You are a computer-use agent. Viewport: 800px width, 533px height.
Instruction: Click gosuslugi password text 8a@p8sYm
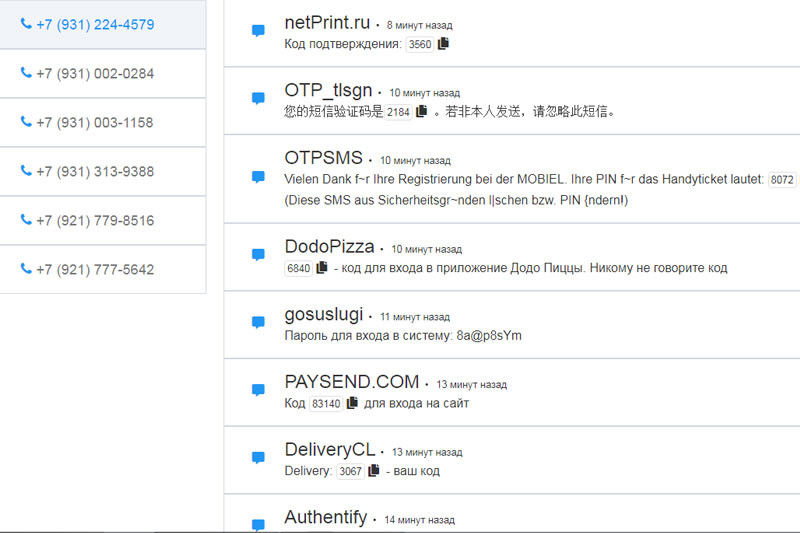coord(489,336)
